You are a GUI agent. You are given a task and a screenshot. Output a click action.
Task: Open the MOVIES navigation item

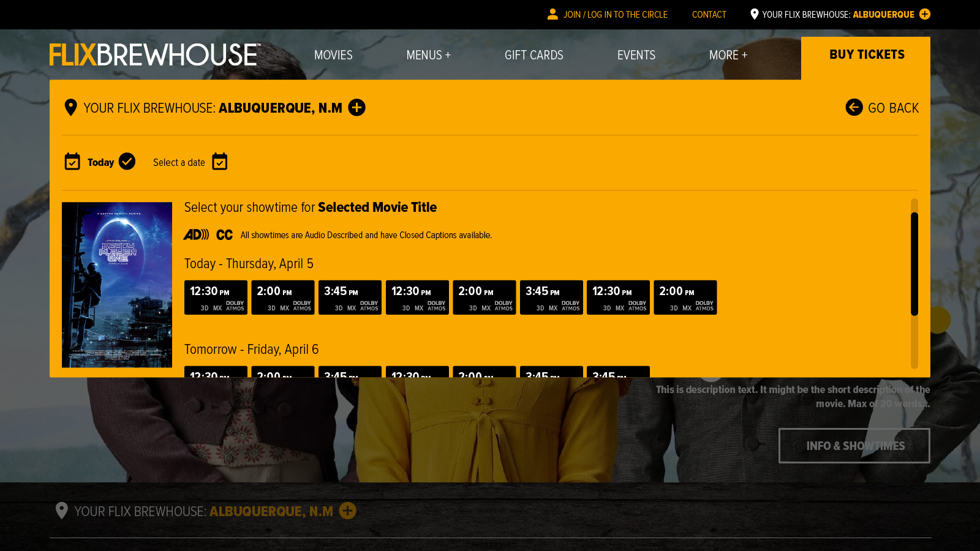333,55
